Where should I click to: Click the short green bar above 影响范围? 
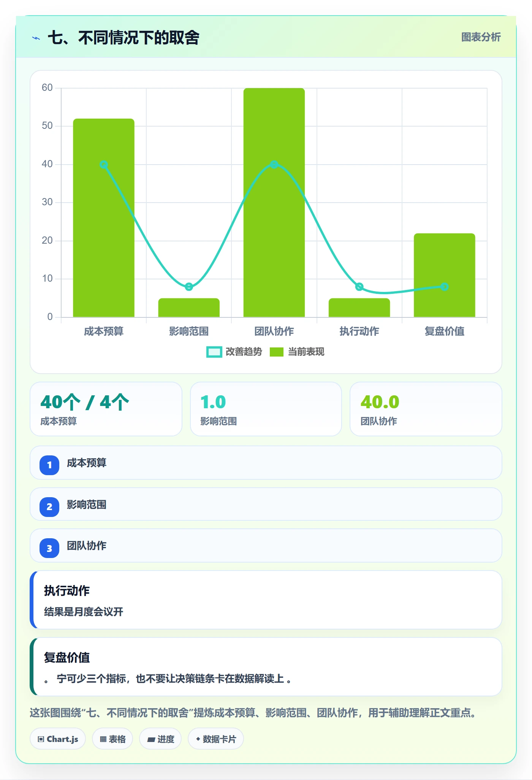(x=189, y=308)
